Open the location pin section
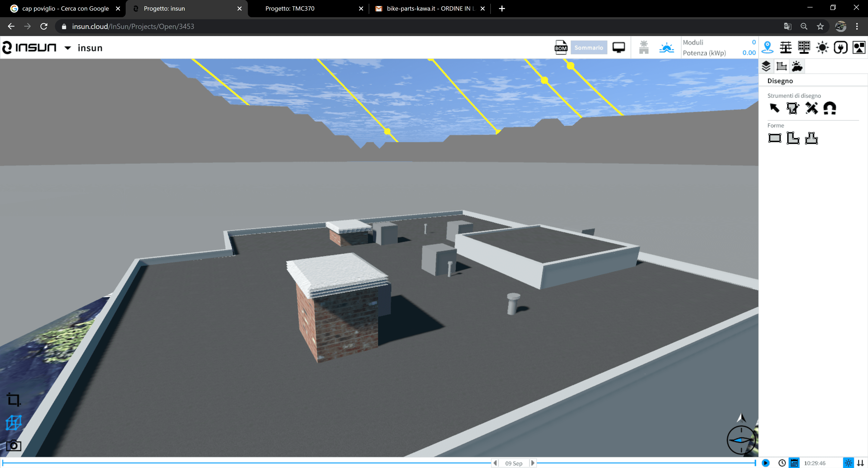The height and width of the screenshot is (468, 868). [x=767, y=47]
